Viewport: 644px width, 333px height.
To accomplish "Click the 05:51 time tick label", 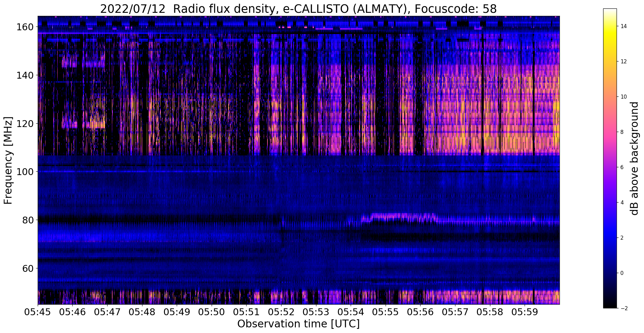I will 247,312.
